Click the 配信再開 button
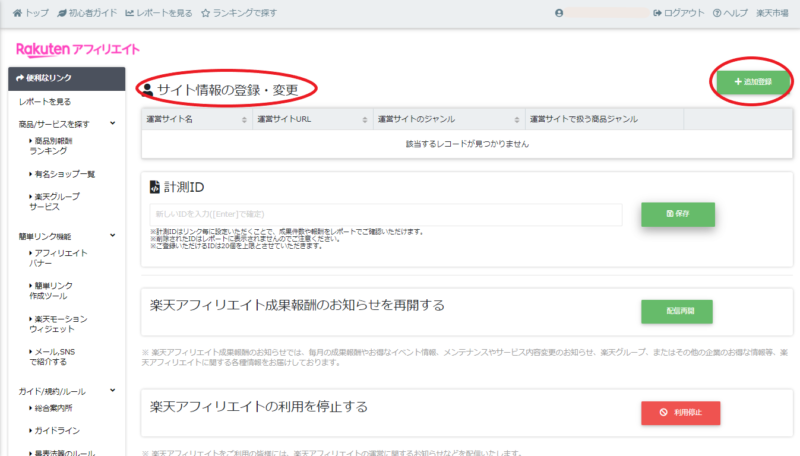This screenshot has width=800, height=456. tap(677, 311)
